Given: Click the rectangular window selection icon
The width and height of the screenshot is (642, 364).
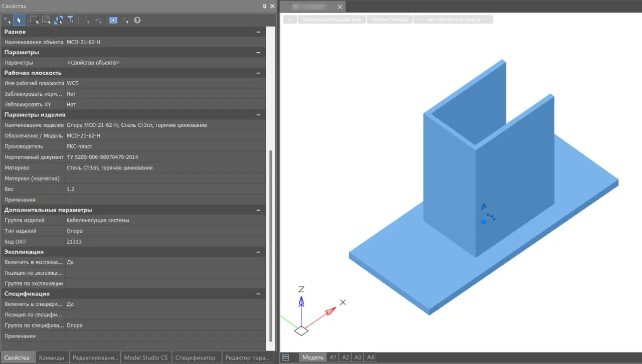Looking at the screenshot, I should click(34, 20).
